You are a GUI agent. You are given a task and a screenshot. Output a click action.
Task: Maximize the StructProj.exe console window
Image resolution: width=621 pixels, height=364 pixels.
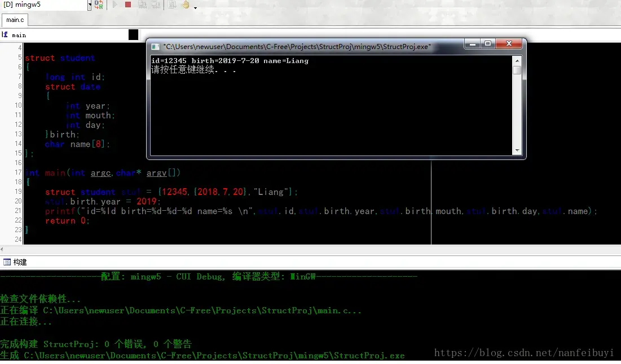click(x=488, y=44)
